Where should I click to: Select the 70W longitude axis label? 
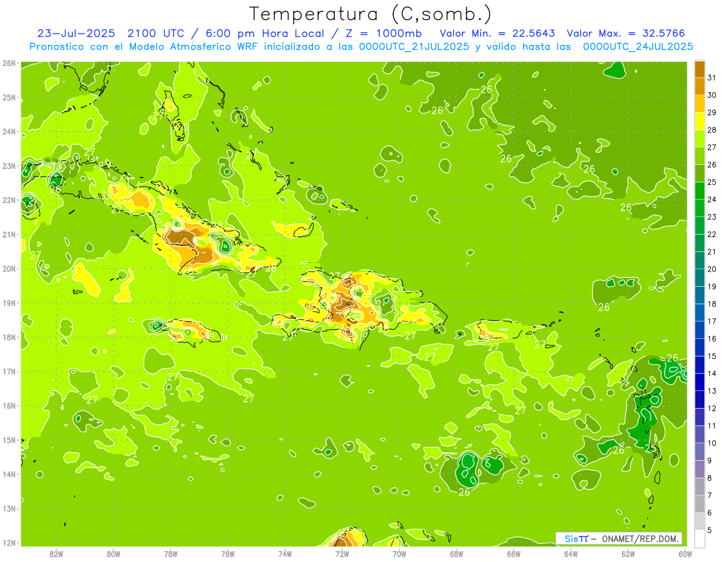coord(399,554)
